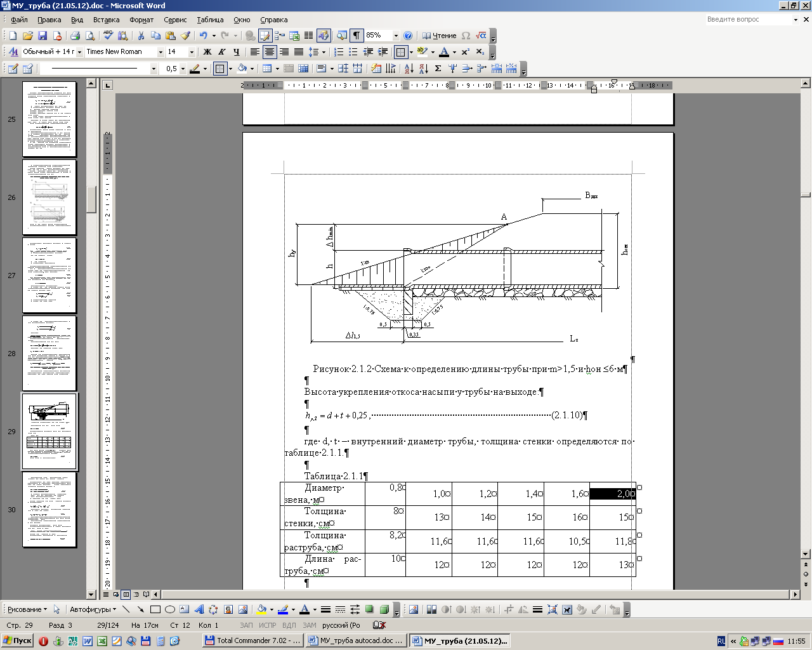Apply the drawing fill color bucket
This screenshot has height=650, width=812.
[261, 609]
